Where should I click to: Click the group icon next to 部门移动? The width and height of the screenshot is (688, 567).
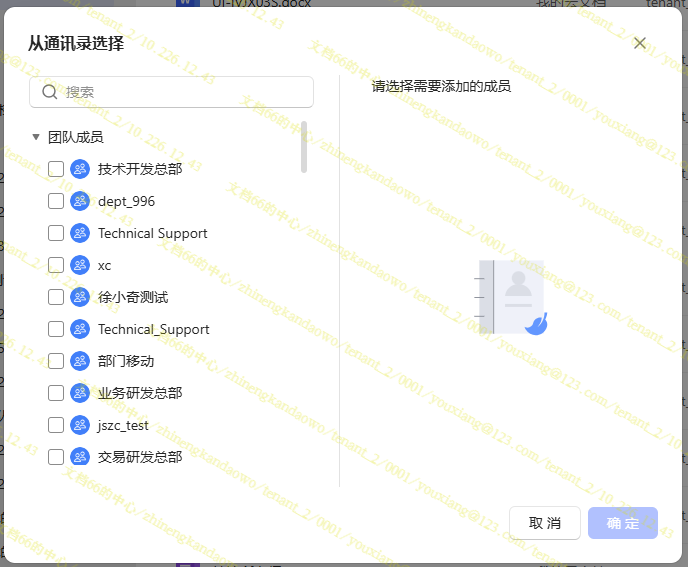point(80,361)
